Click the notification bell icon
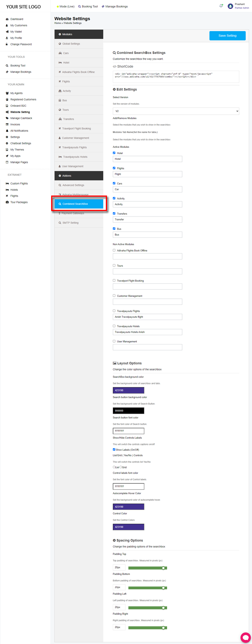This screenshot has height=644, width=252. pyautogui.click(x=221, y=6)
